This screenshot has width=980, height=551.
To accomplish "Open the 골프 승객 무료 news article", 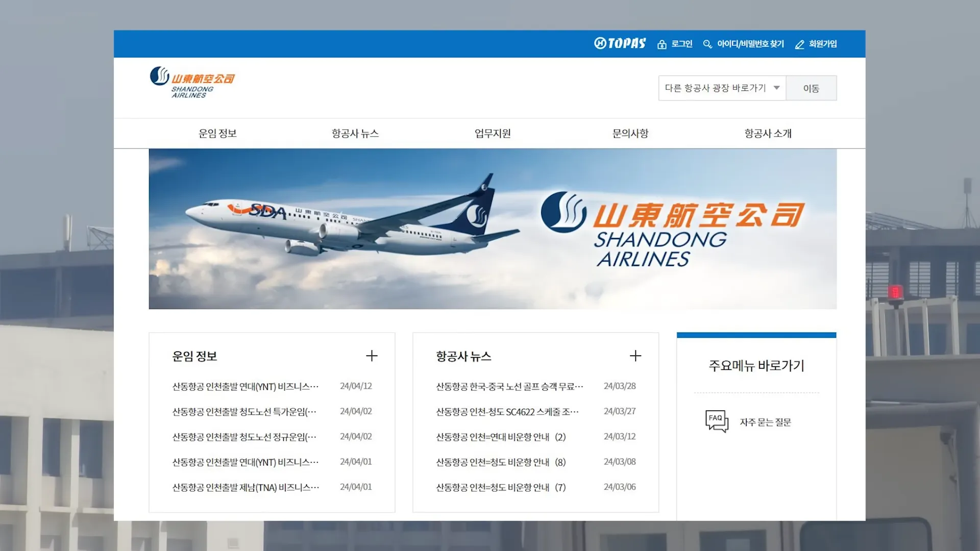I will coord(509,386).
